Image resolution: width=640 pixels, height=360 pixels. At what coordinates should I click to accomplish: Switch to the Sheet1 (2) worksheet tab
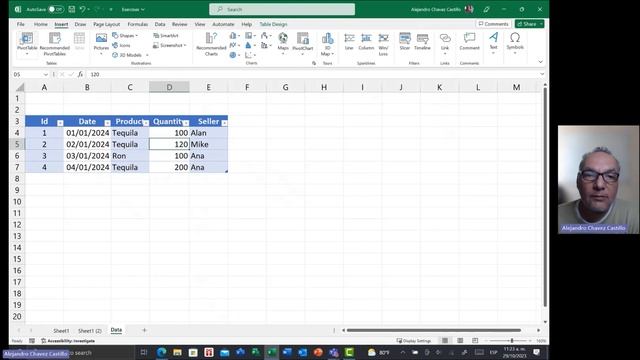[x=90, y=331]
